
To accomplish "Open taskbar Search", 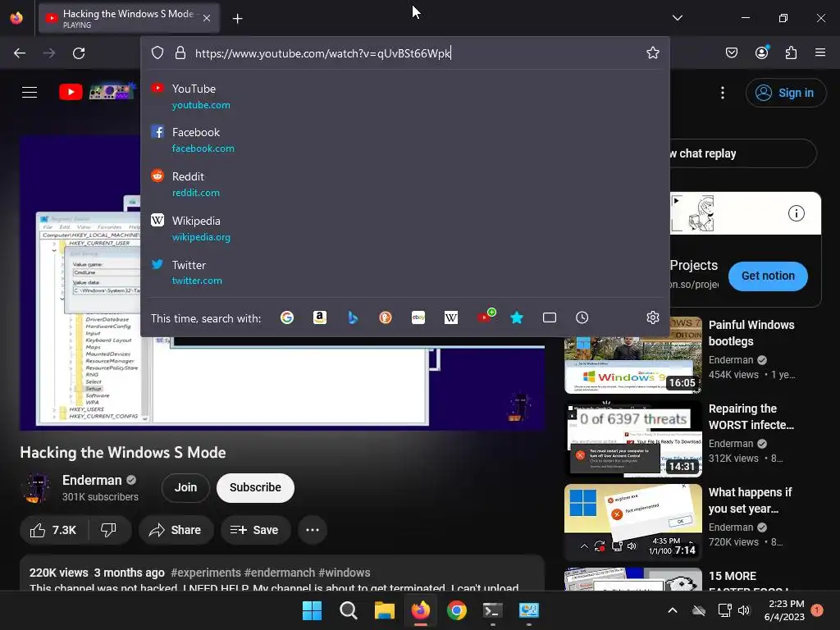I will point(348,610).
